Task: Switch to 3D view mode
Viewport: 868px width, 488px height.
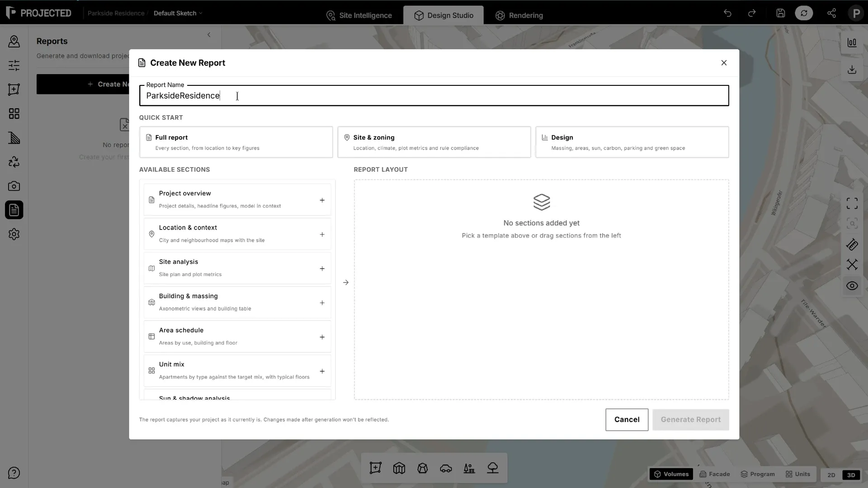Action: (x=851, y=475)
